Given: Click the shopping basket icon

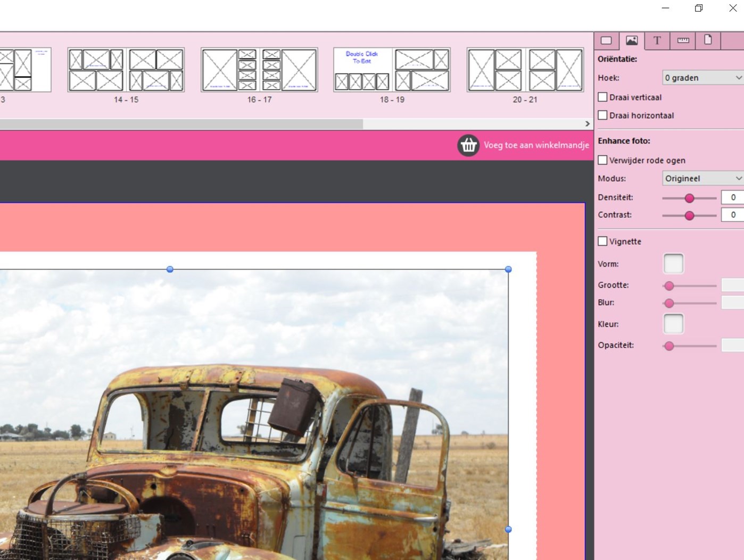Looking at the screenshot, I should click(468, 145).
